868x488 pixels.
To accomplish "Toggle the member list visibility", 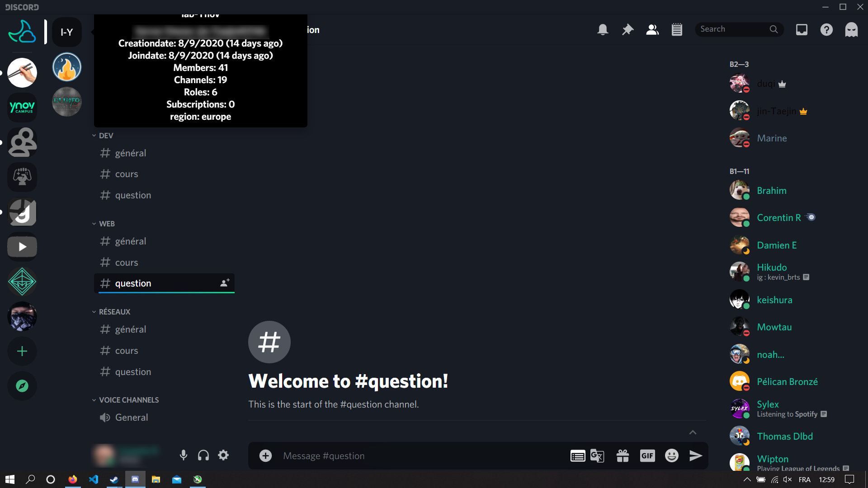I will click(x=652, y=30).
